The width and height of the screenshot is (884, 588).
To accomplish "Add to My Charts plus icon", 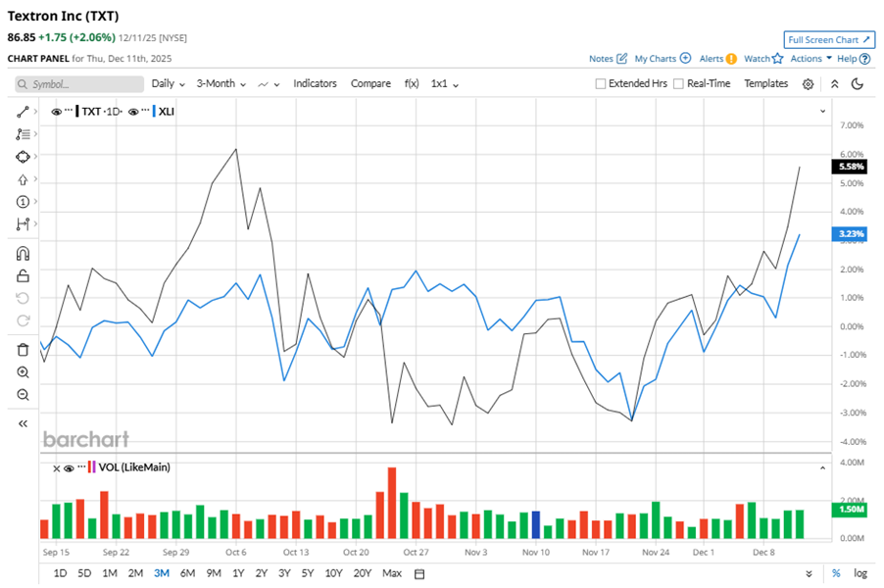I will (x=685, y=58).
